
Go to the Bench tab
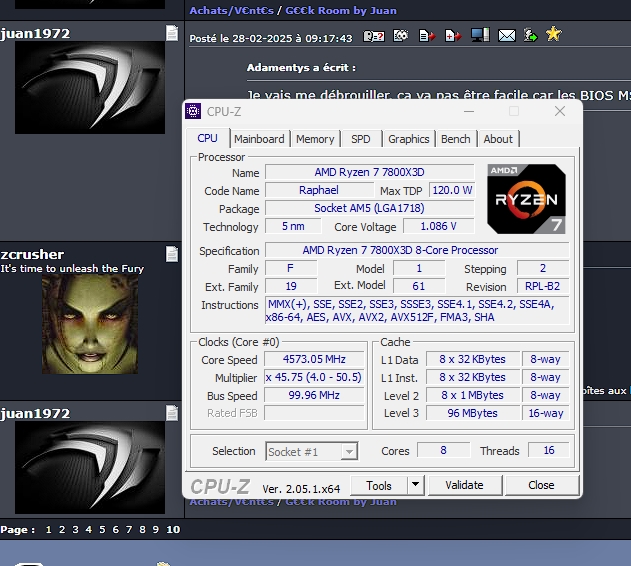click(455, 139)
